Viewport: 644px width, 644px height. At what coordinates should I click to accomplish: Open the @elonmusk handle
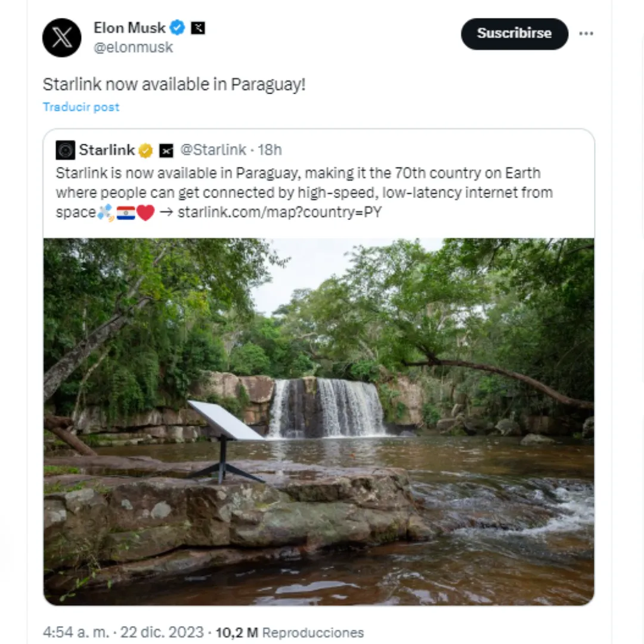coord(133,48)
